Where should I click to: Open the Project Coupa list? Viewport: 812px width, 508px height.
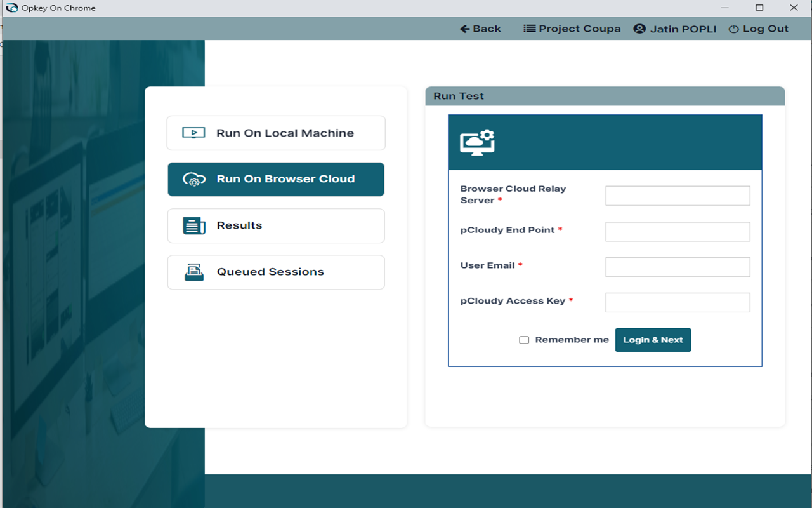coord(572,29)
